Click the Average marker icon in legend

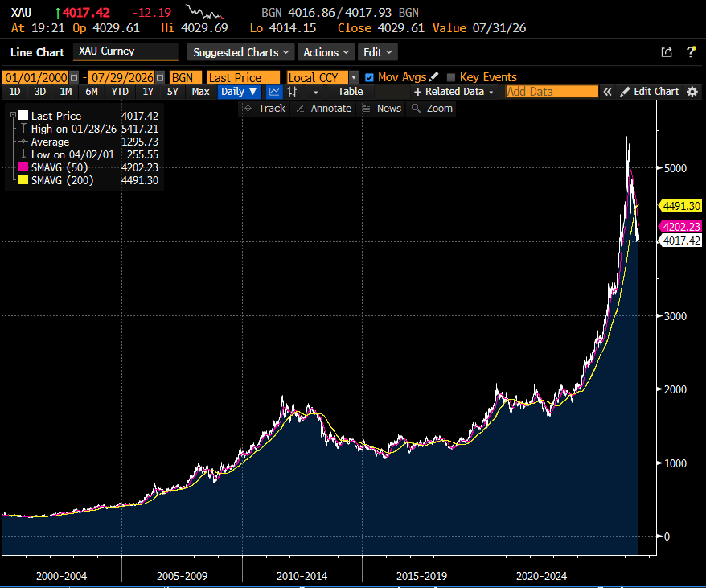[x=24, y=142]
